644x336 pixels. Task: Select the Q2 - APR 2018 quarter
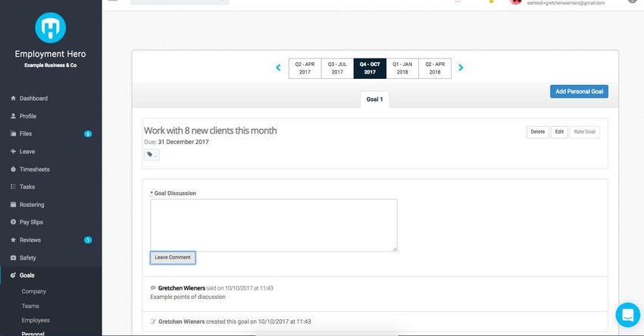click(435, 68)
